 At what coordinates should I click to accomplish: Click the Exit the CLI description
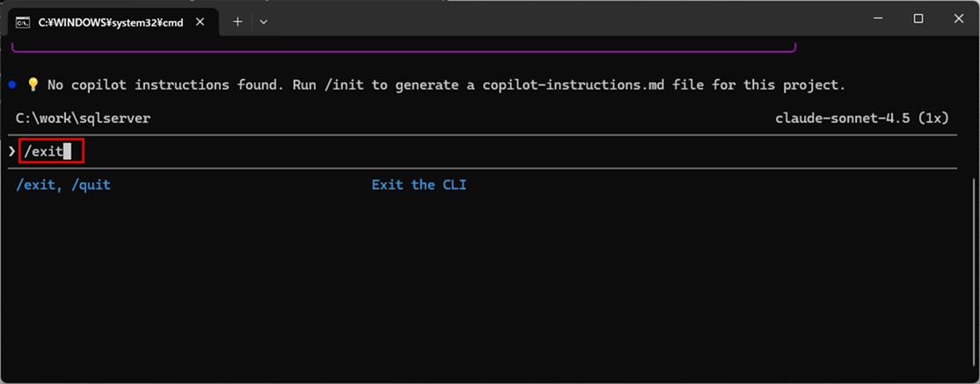pos(419,185)
